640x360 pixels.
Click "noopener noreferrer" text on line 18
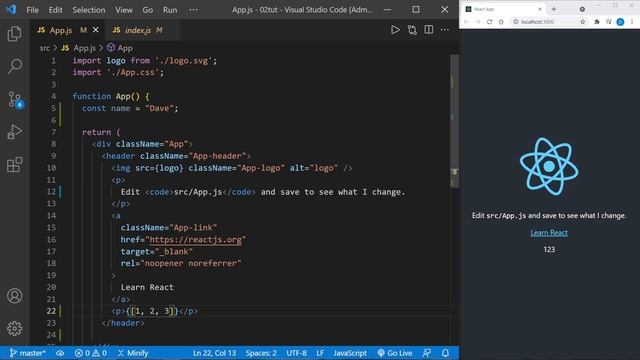[x=191, y=263]
